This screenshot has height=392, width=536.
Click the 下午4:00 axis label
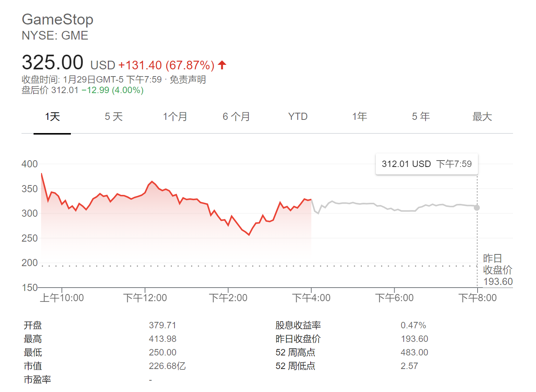(x=311, y=298)
